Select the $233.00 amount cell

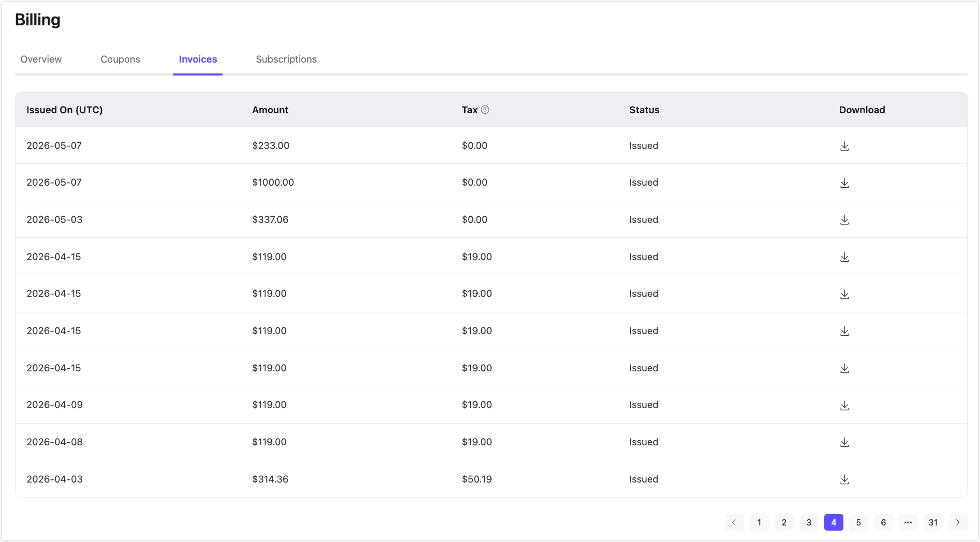pos(271,146)
